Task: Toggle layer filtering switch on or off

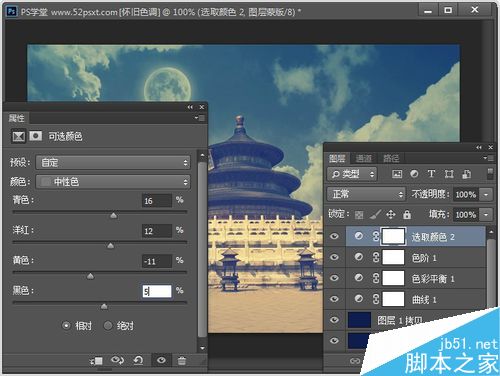Action: (x=490, y=174)
